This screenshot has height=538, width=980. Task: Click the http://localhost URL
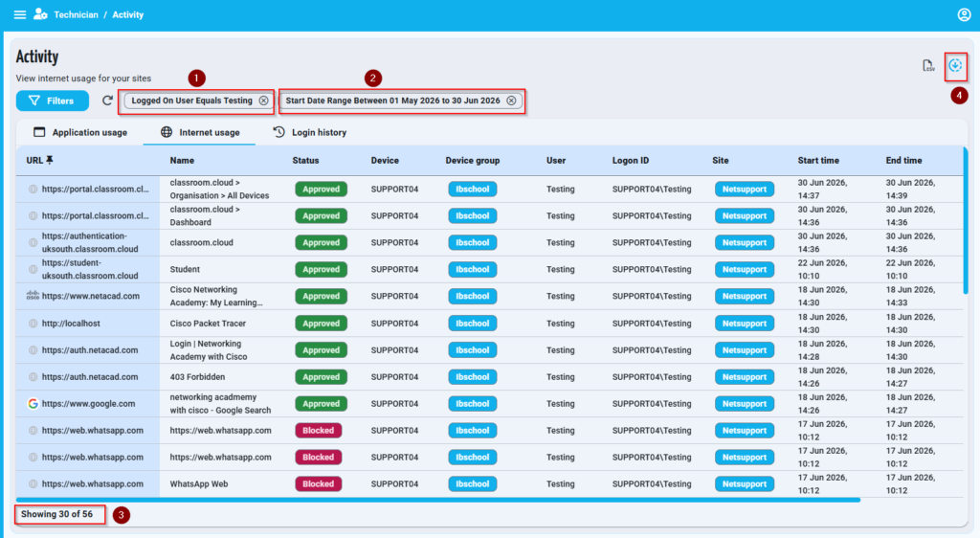click(71, 324)
